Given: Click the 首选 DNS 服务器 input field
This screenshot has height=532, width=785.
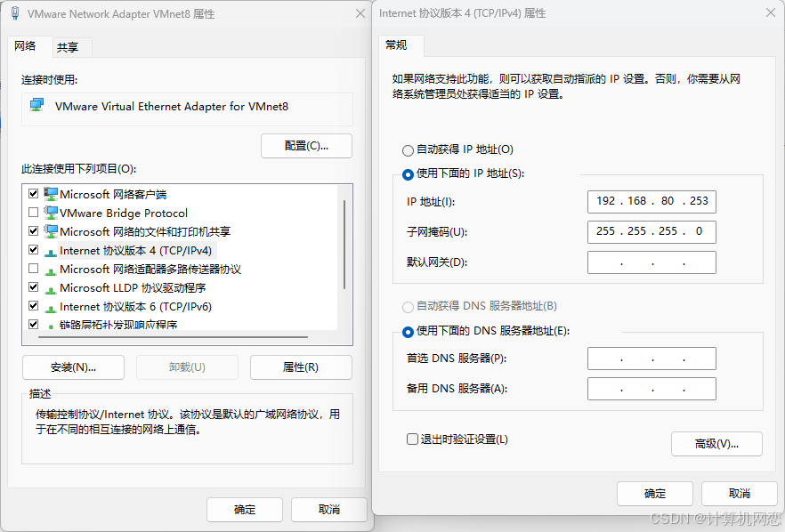Looking at the screenshot, I should click(x=651, y=359).
